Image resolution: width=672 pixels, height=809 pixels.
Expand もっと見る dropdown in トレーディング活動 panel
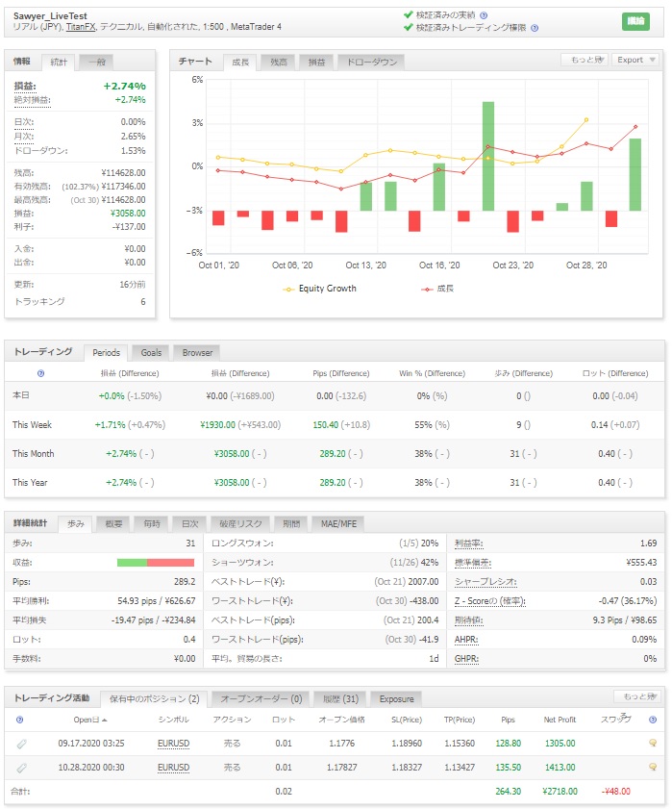tap(637, 696)
